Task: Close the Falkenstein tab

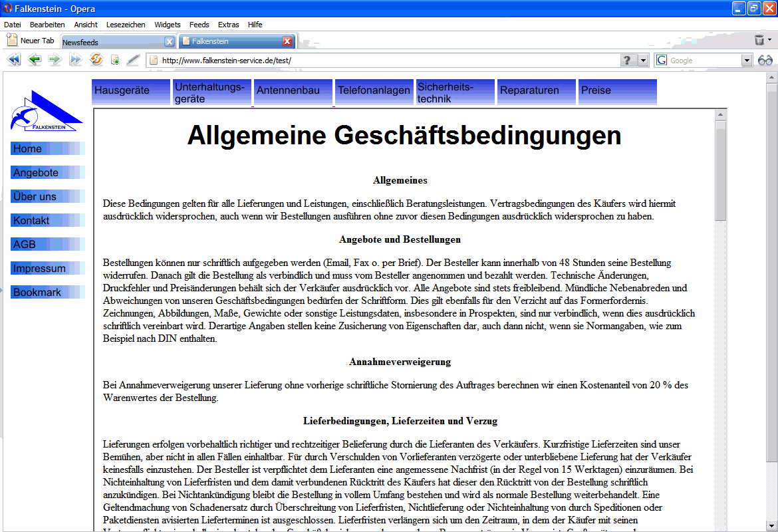Action: click(287, 41)
